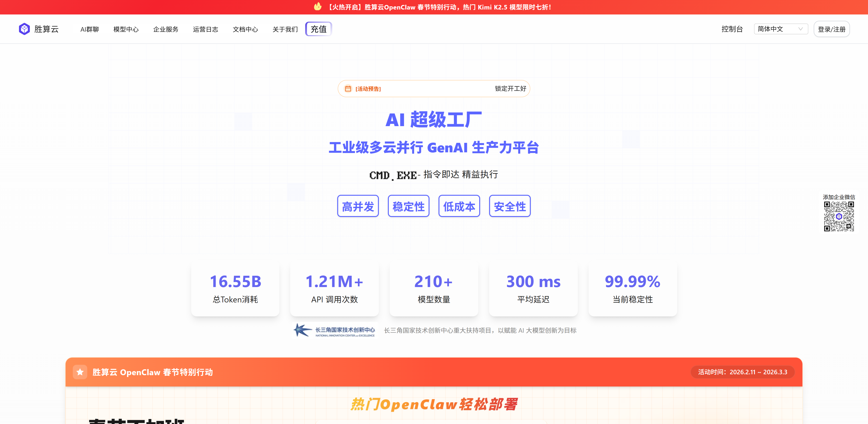Click the 长三角国家技术创新中心 logo

[335, 330]
